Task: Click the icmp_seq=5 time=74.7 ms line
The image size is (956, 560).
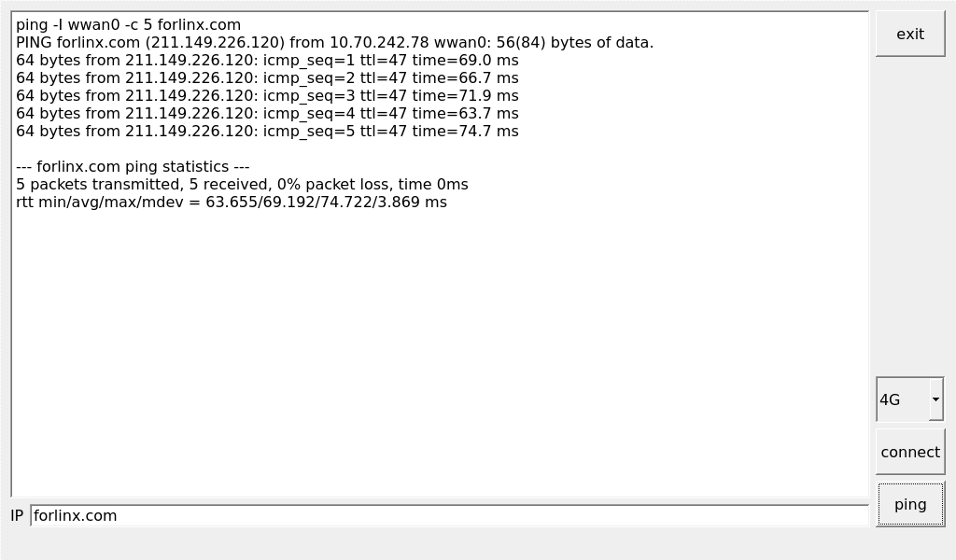Action: coord(267,131)
